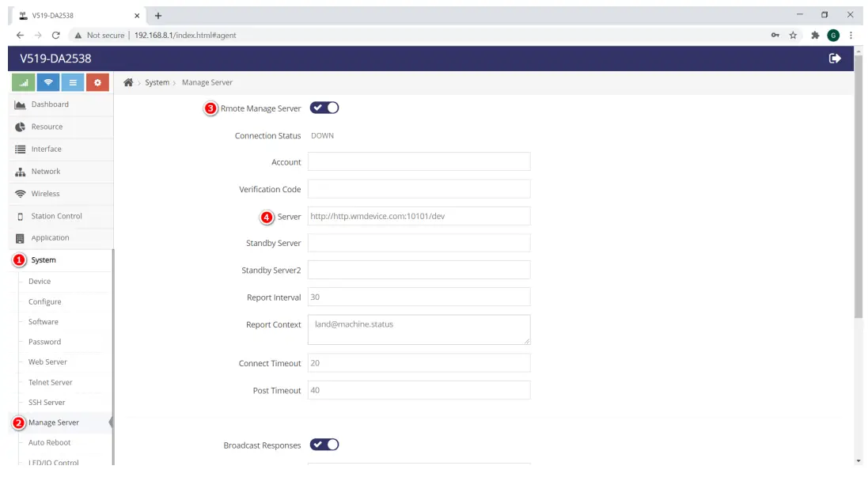Expand the Wireless sidebar section
This screenshot has height=481, width=868.
61,194
